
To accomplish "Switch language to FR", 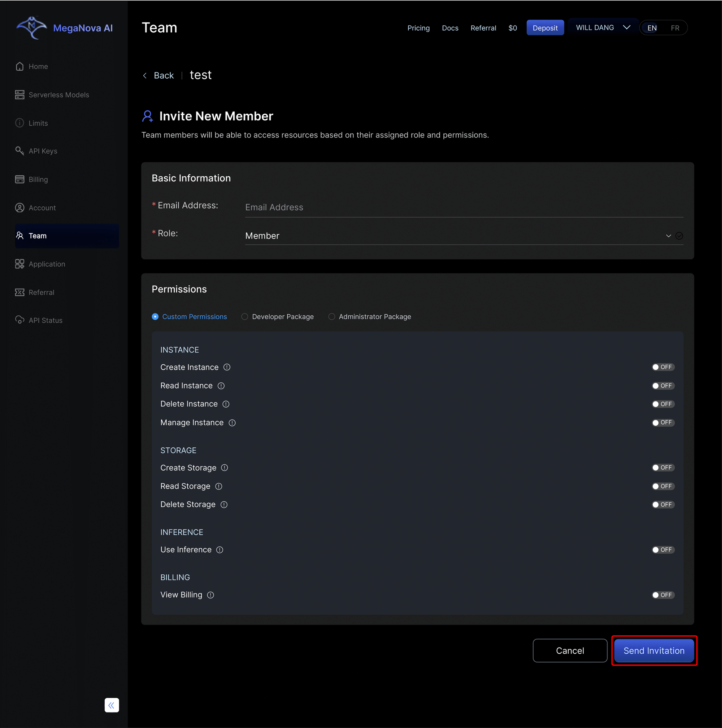I will click(x=674, y=28).
